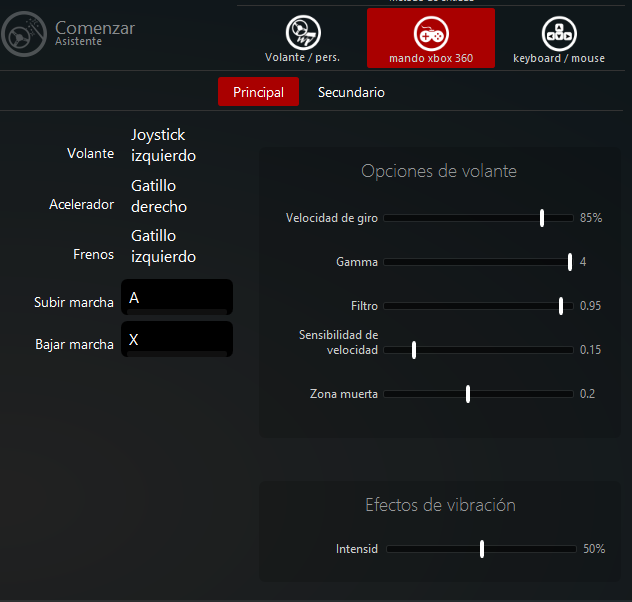The width and height of the screenshot is (632, 602).
Task: Click the Gamma value 4
Action: 583,262
